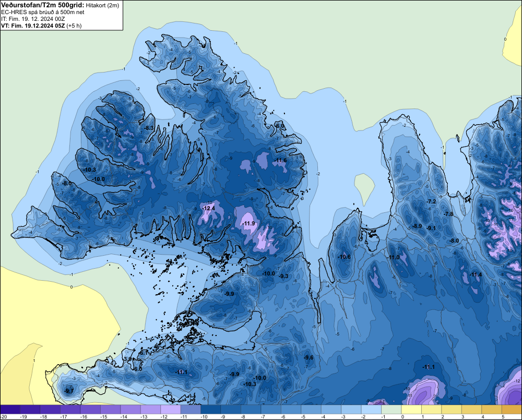Click the legend swatch between -20 and -19
This screenshot has width=522, height=420.
pyautogui.click(x=10, y=410)
